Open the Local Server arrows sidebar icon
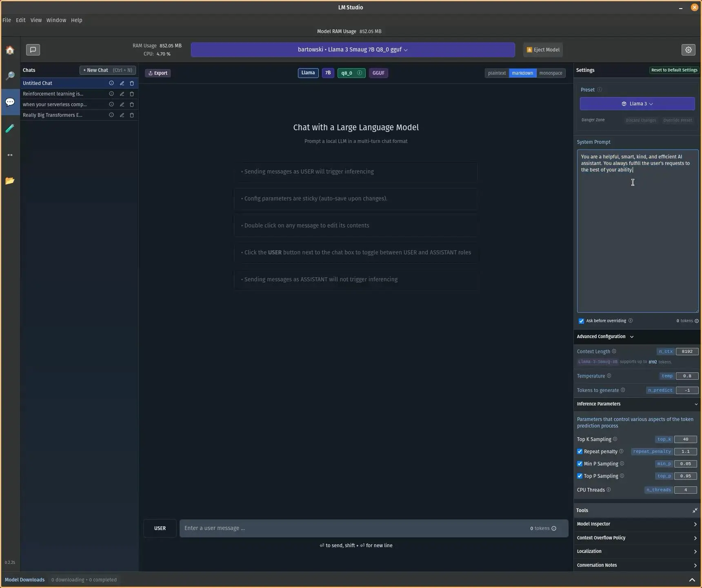 point(10,155)
